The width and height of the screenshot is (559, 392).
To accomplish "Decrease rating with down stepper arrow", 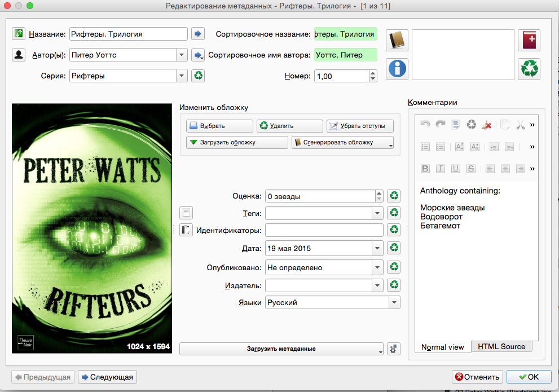I will click(x=379, y=199).
